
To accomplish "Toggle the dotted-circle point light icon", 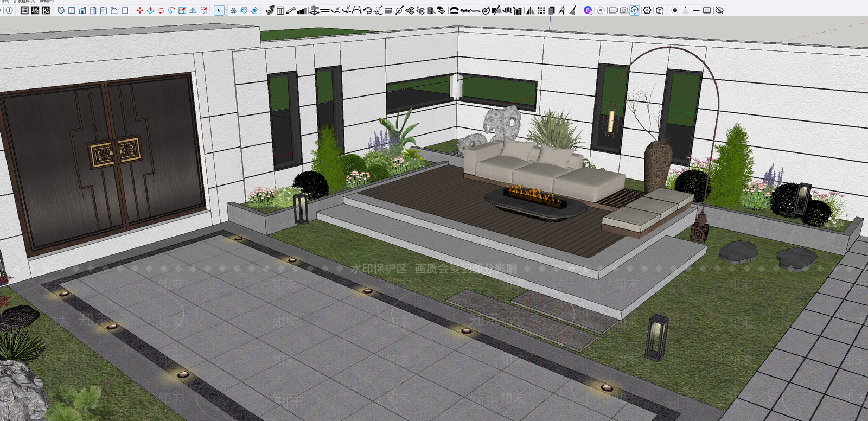I will coord(675,10).
